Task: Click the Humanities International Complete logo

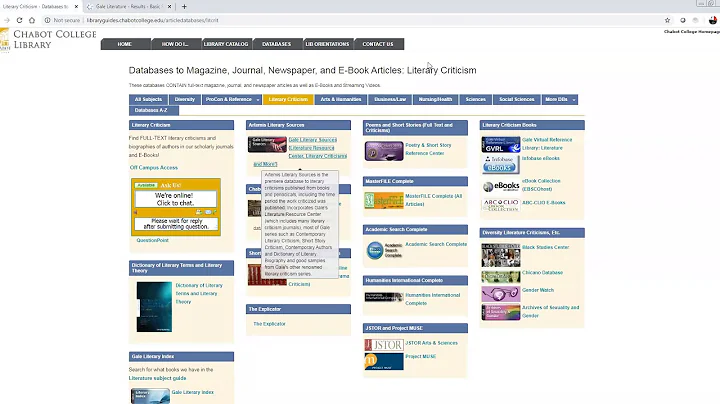Action: pyautogui.click(x=384, y=297)
